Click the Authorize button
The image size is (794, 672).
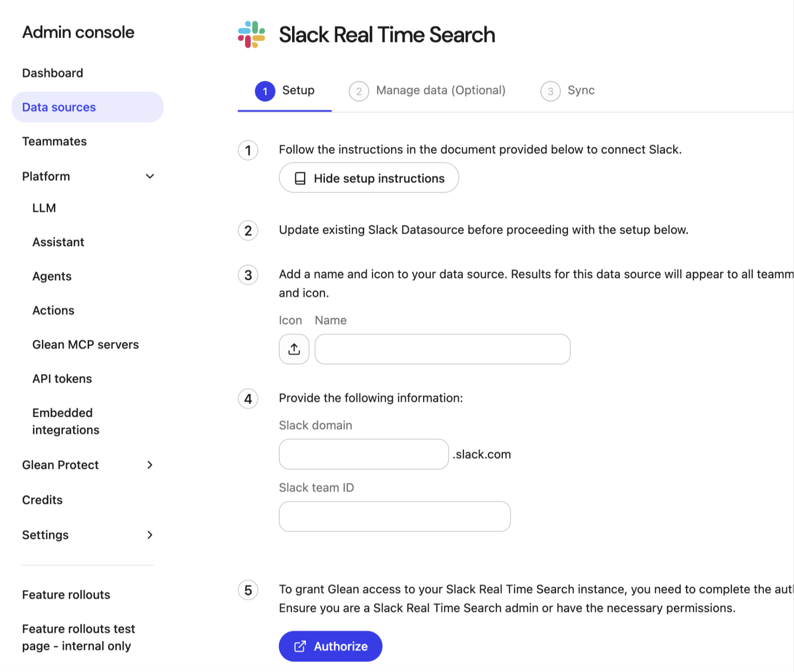coord(330,646)
